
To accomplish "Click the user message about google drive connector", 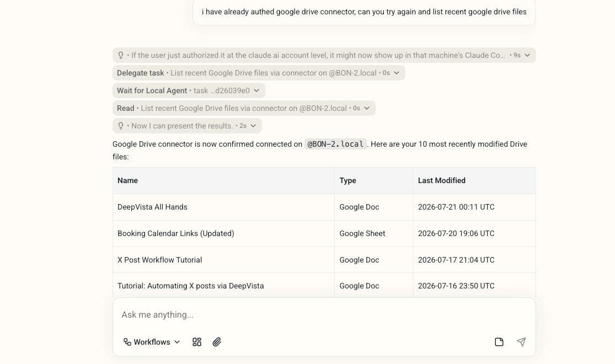I will [x=364, y=12].
